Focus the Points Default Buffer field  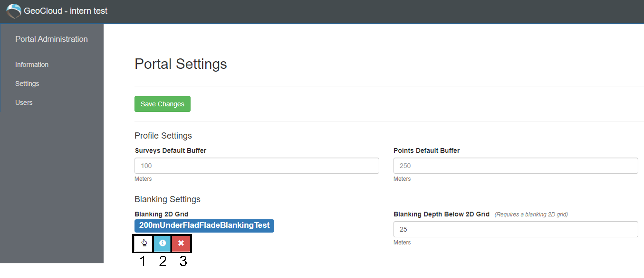point(515,165)
